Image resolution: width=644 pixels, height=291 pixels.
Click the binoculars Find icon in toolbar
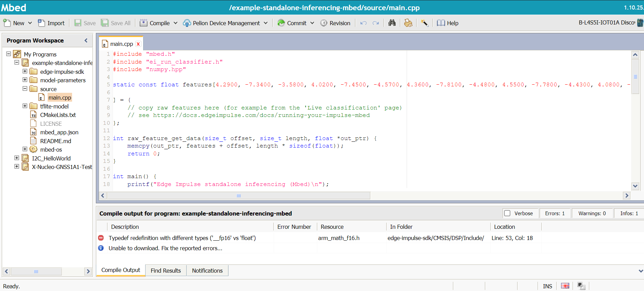[392, 23]
